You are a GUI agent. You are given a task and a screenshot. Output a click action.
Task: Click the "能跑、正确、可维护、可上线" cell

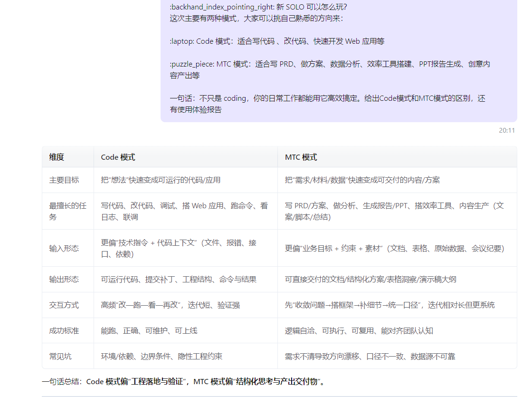pyautogui.click(x=149, y=331)
